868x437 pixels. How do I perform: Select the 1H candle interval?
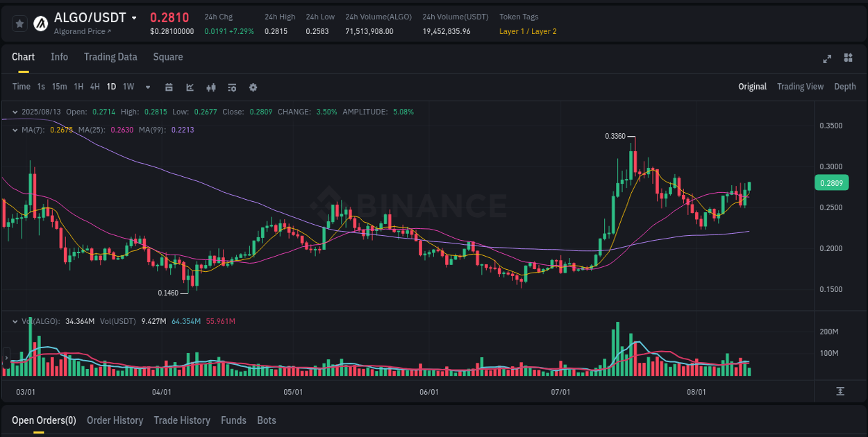78,87
